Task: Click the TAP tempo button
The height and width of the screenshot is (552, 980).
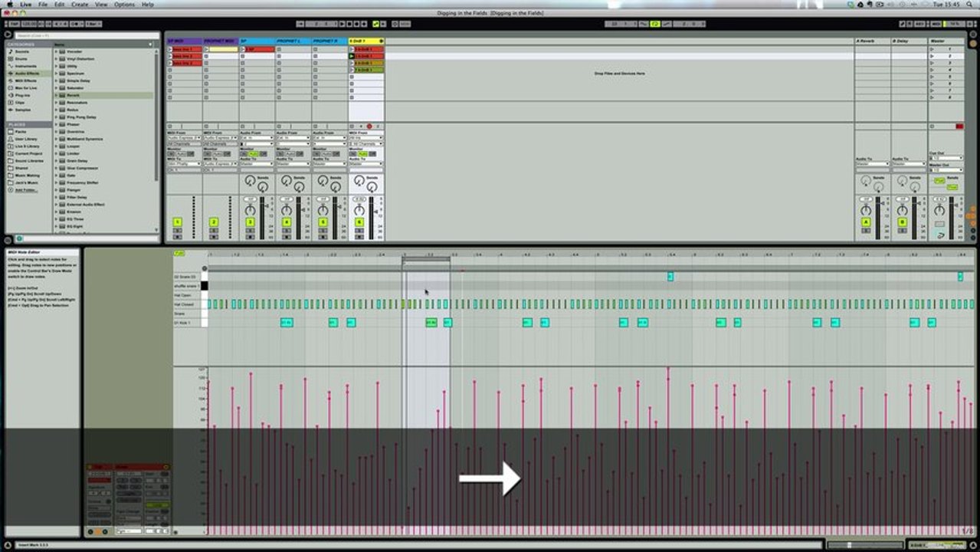Action: pyautogui.click(x=14, y=25)
